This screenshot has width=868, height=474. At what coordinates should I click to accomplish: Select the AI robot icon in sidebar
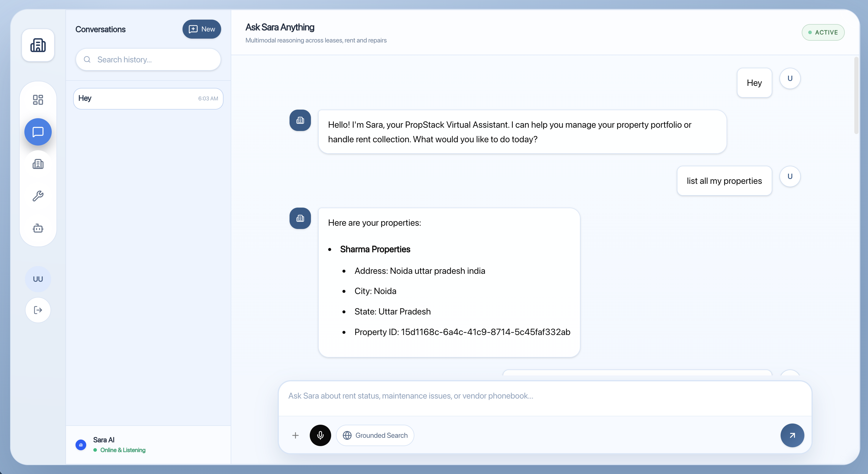point(38,228)
